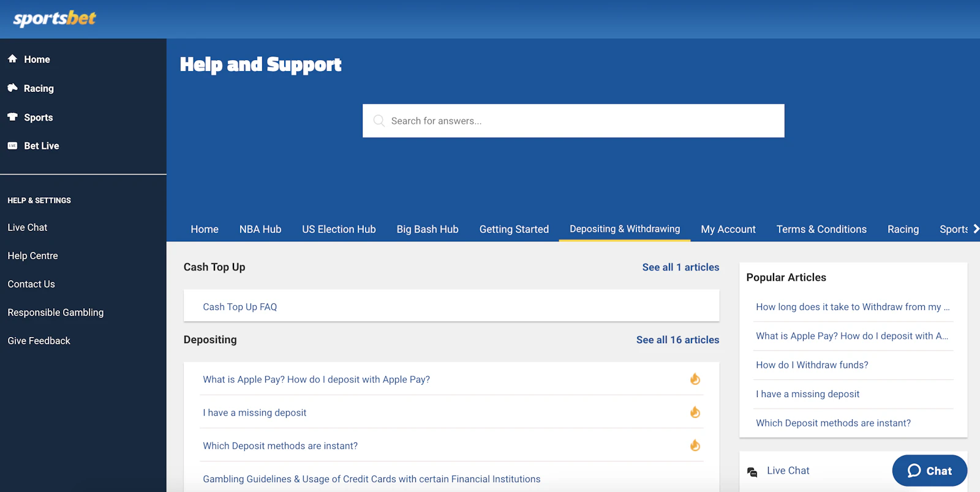Viewport: 980px width, 492px height.
Task: Click the Live Chat speech bubbles icon
Action: pos(752,472)
